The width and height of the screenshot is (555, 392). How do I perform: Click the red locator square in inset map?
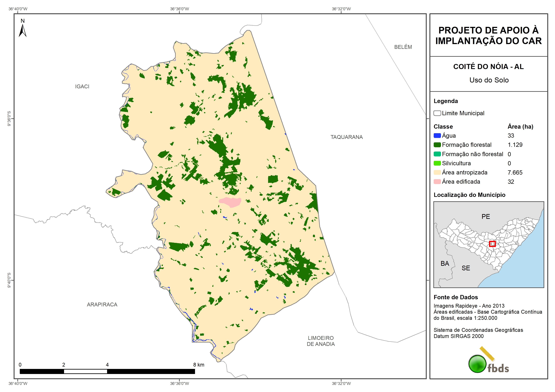point(492,244)
